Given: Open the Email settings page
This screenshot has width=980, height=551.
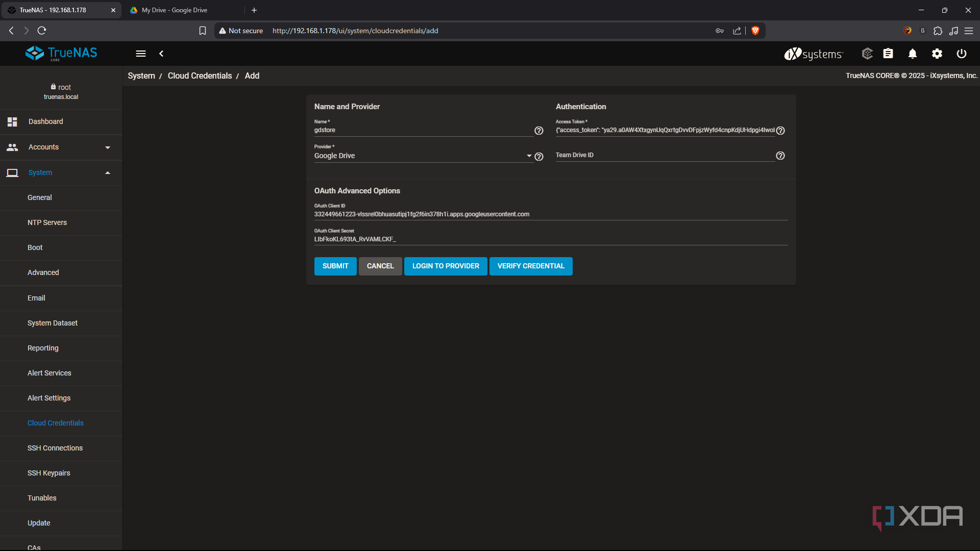Looking at the screenshot, I should [x=61, y=298].
